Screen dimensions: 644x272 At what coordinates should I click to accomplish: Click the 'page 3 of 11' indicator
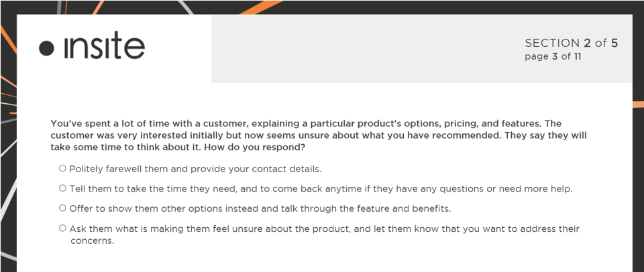[553, 57]
